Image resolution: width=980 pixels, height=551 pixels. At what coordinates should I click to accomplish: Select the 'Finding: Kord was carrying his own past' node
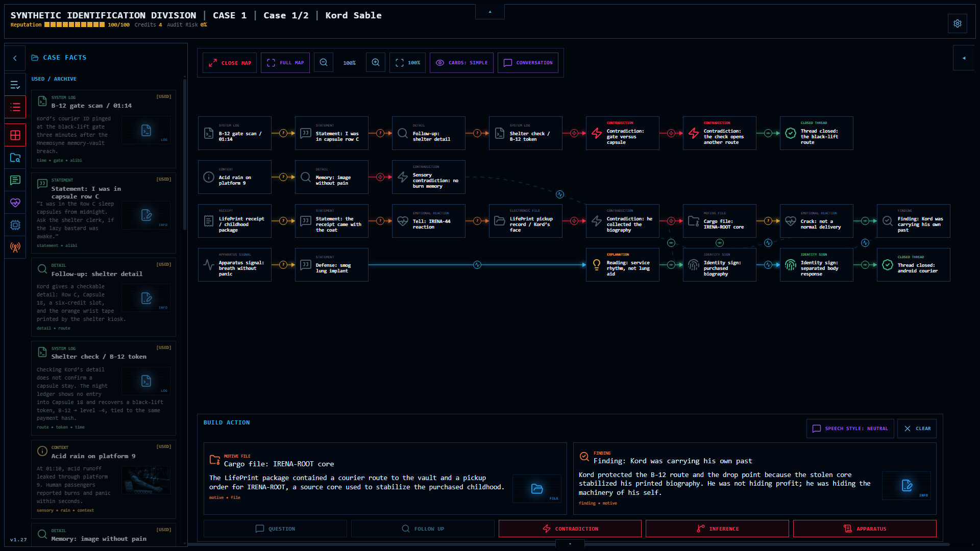[914, 221]
